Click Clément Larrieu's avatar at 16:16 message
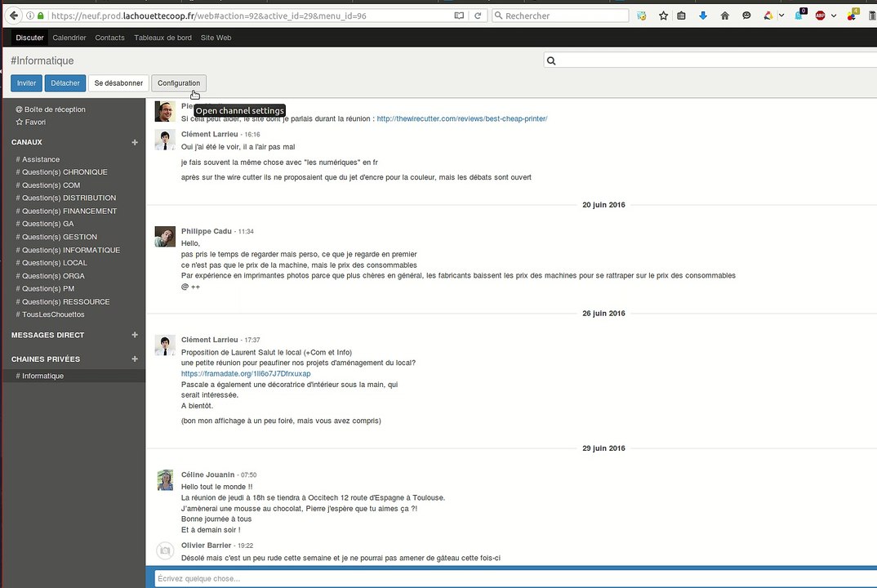The image size is (877, 588). (x=165, y=140)
